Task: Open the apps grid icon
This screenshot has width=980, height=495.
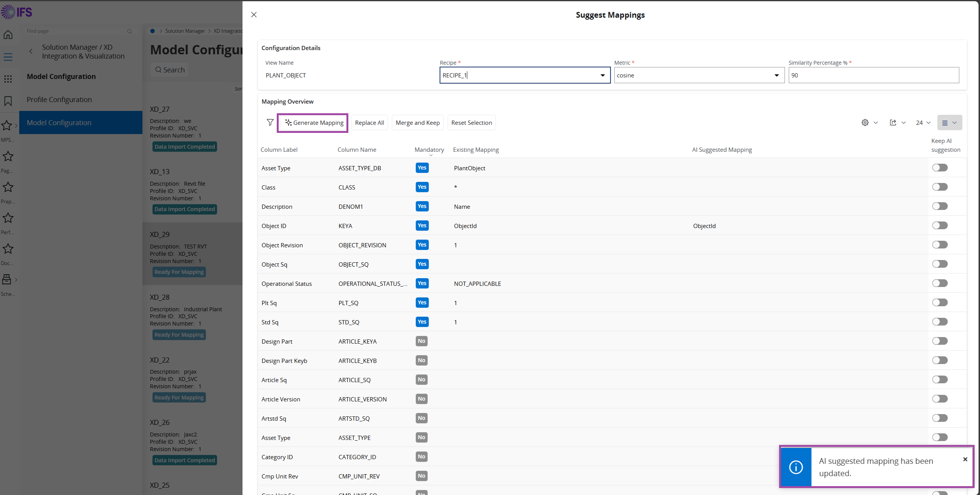Action: click(8, 79)
